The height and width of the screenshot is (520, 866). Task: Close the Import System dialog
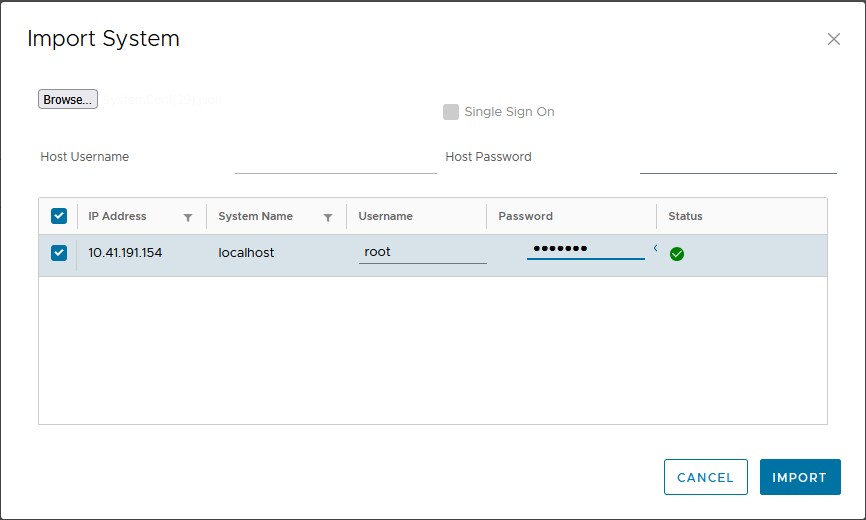(834, 39)
